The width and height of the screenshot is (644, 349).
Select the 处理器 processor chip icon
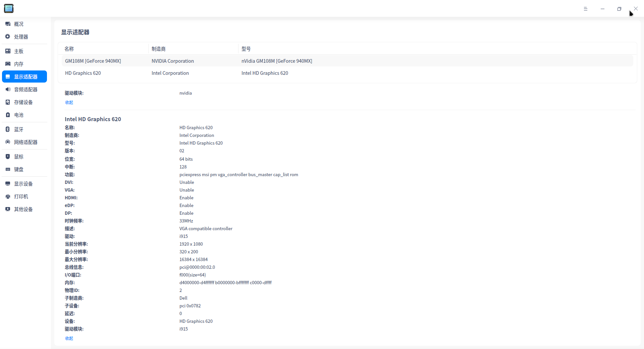pyautogui.click(x=8, y=37)
